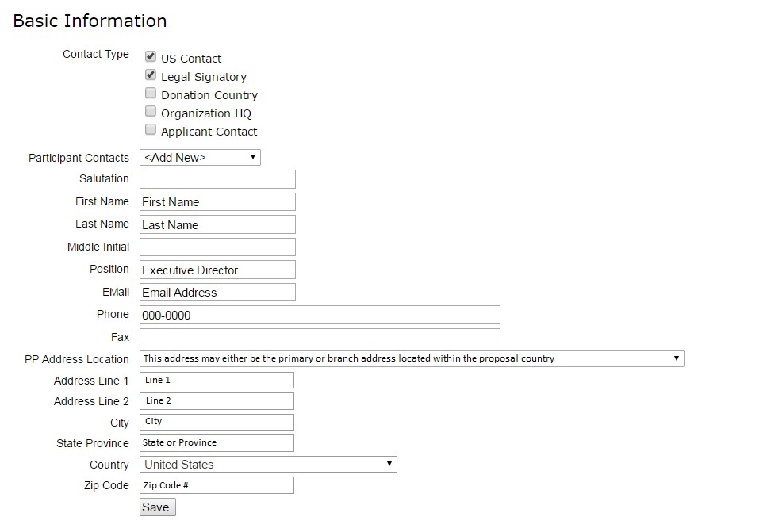Screen dimensions: 767x532
Task: Select the Last Name input field
Action: [217, 224]
